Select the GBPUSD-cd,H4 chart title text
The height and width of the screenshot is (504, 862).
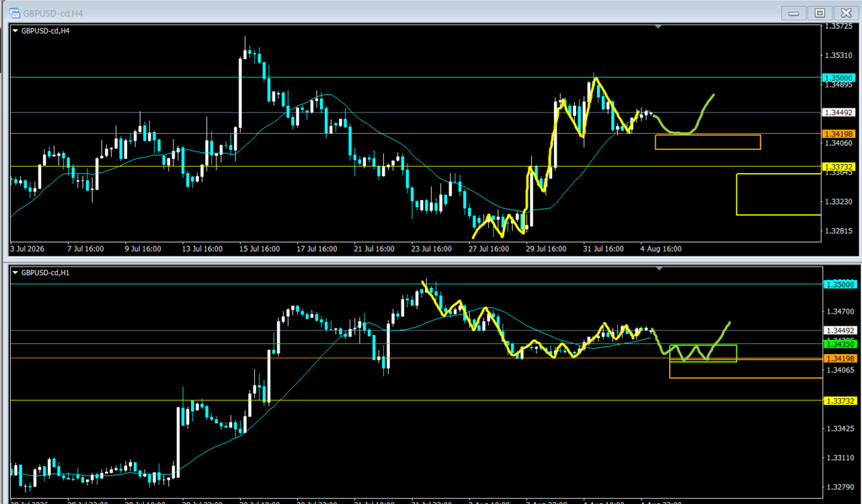[45, 31]
